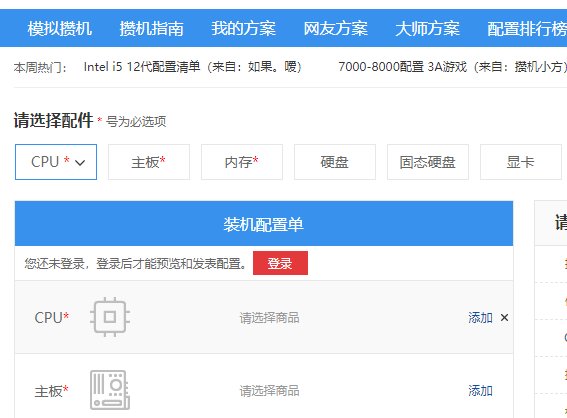Open the 攒机指南 navigation tab
The height and width of the screenshot is (418, 567).
click(152, 29)
